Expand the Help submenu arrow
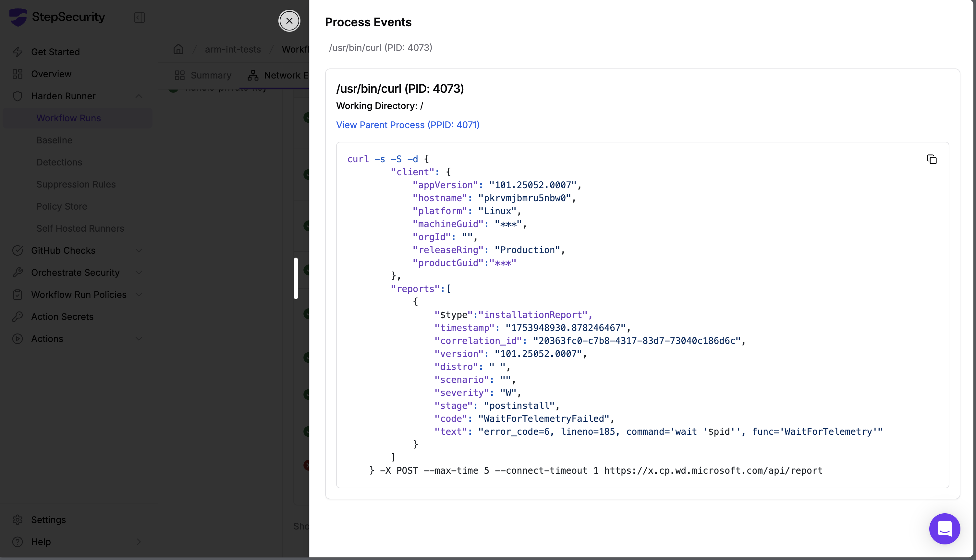 (x=139, y=542)
